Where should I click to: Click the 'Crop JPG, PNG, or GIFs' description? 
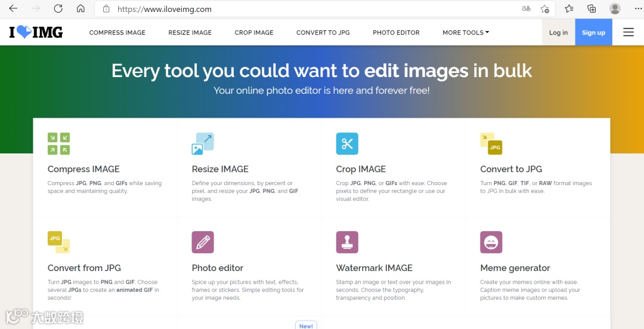click(x=391, y=191)
